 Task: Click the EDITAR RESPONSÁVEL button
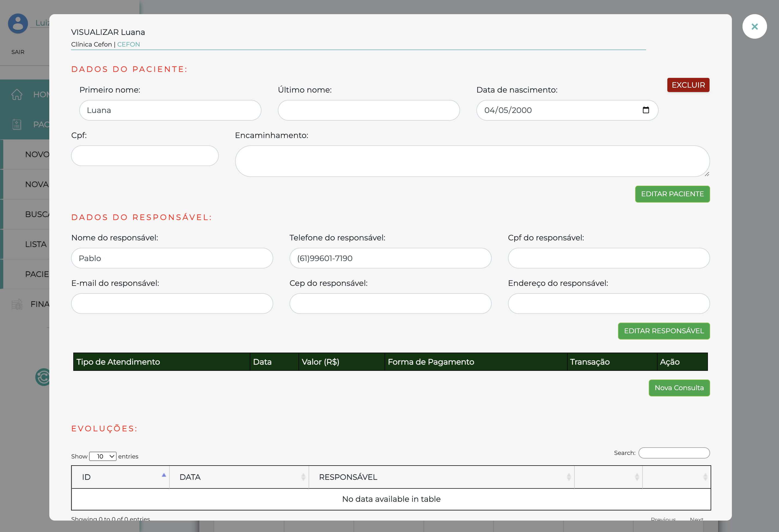tap(664, 331)
